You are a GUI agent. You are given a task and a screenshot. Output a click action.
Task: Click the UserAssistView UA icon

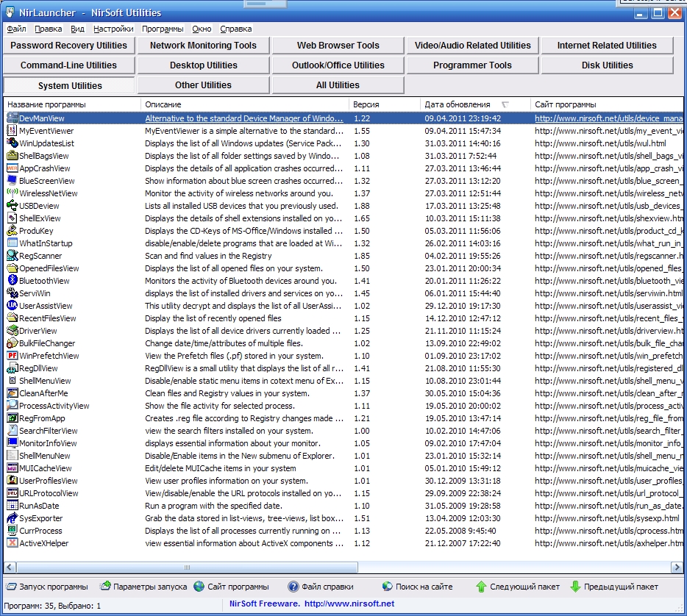click(13, 305)
